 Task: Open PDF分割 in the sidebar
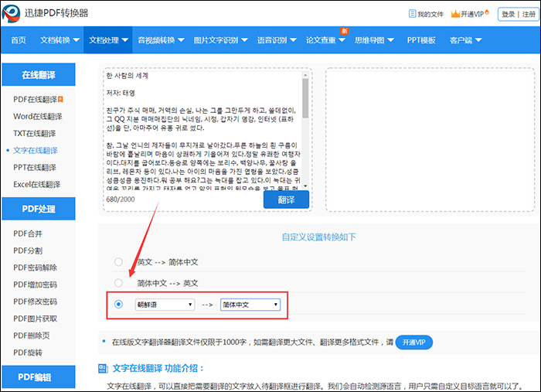(28, 251)
